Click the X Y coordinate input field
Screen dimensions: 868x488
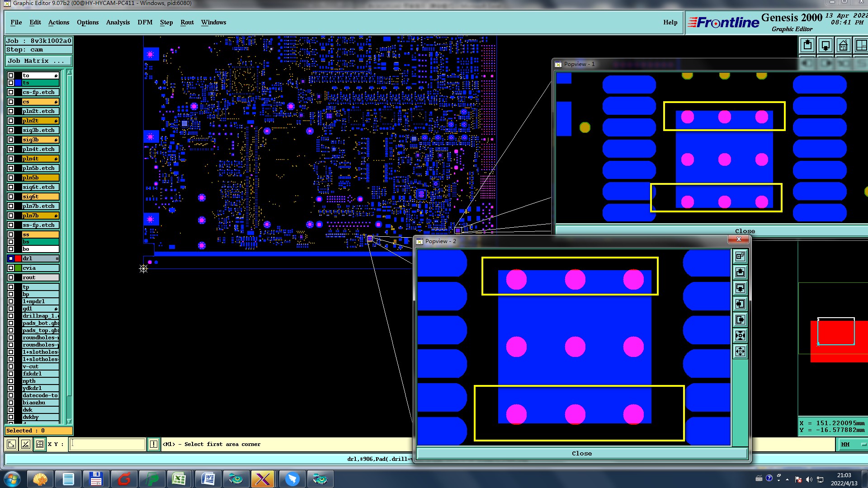click(x=108, y=444)
